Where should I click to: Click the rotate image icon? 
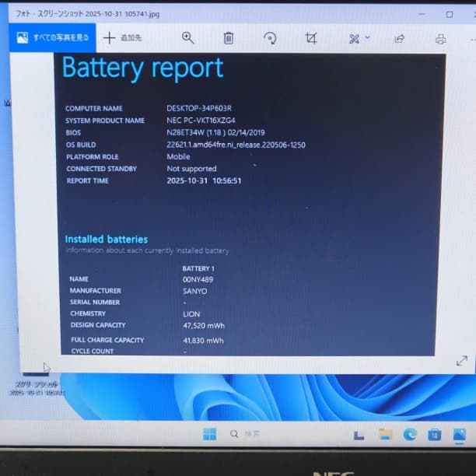pyautogui.click(x=270, y=39)
